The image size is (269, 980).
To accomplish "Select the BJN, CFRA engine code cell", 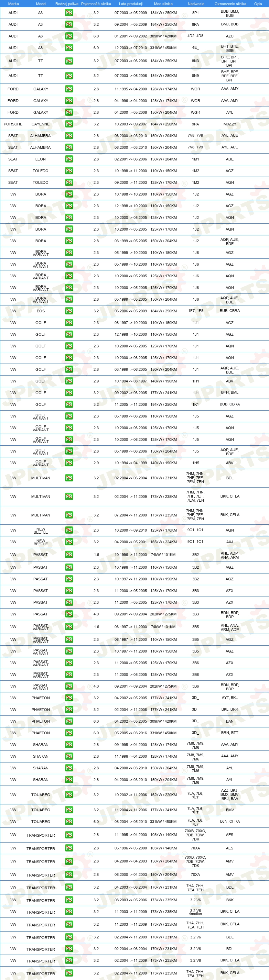I will click(x=230, y=821).
